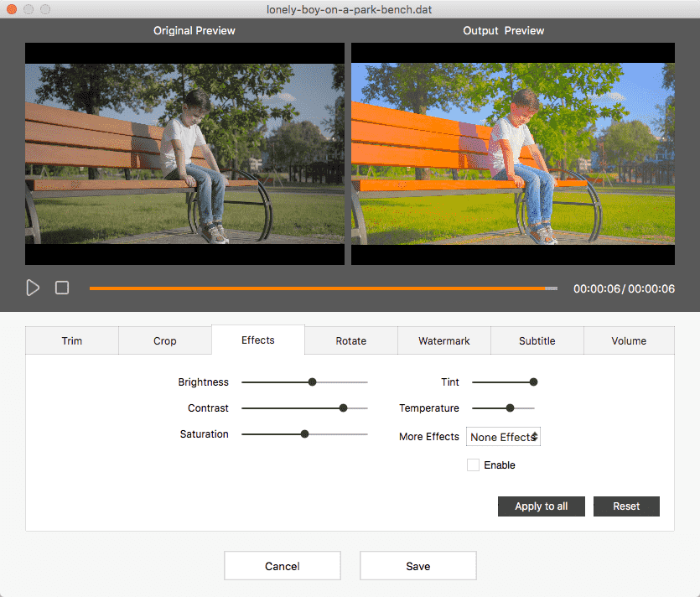Enable the effects checkbox
The width and height of the screenshot is (700, 597).
(473, 465)
